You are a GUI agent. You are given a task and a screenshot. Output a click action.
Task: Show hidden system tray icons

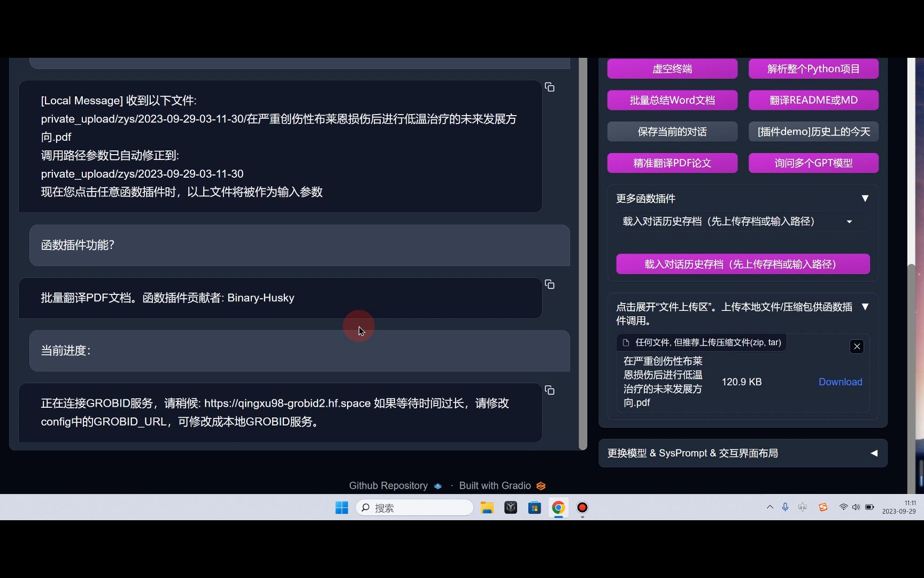click(770, 507)
